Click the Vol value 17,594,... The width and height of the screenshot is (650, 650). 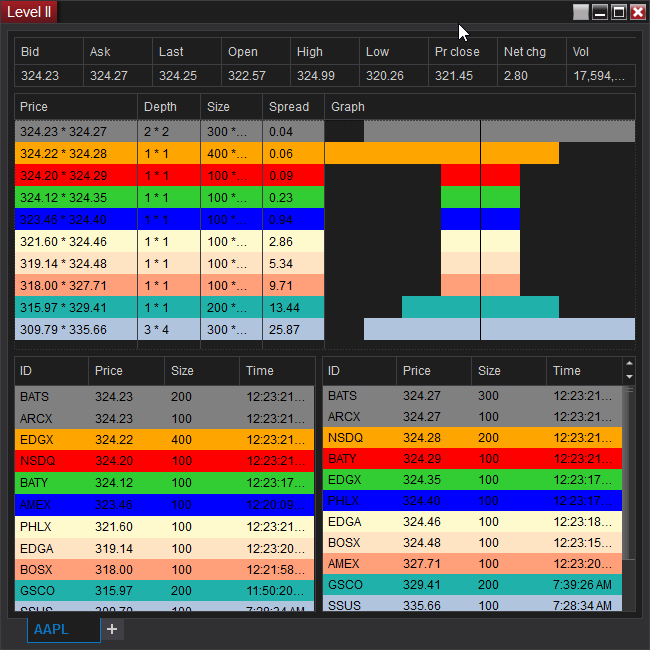(601, 75)
